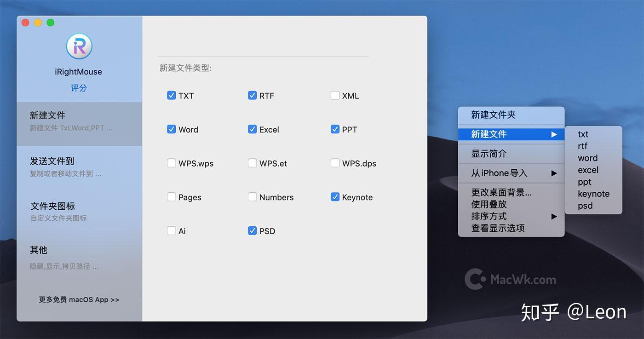Enable the WPS.et checkbox
The image size is (644, 339).
pyautogui.click(x=252, y=163)
